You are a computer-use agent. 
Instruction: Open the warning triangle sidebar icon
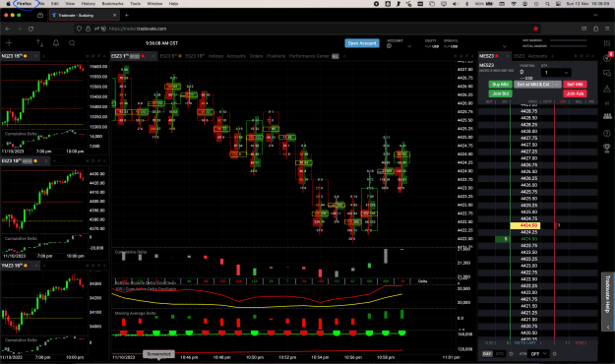(x=607, y=90)
